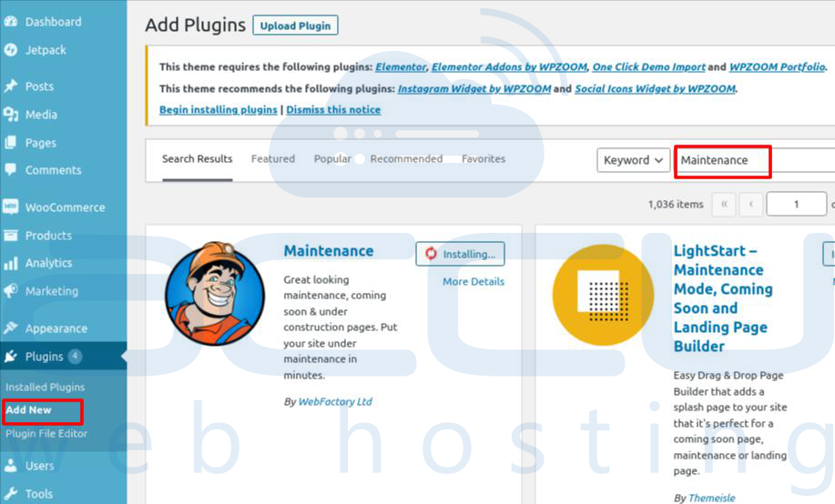Click the first page pagination button
The height and width of the screenshot is (504, 835).
point(724,204)
